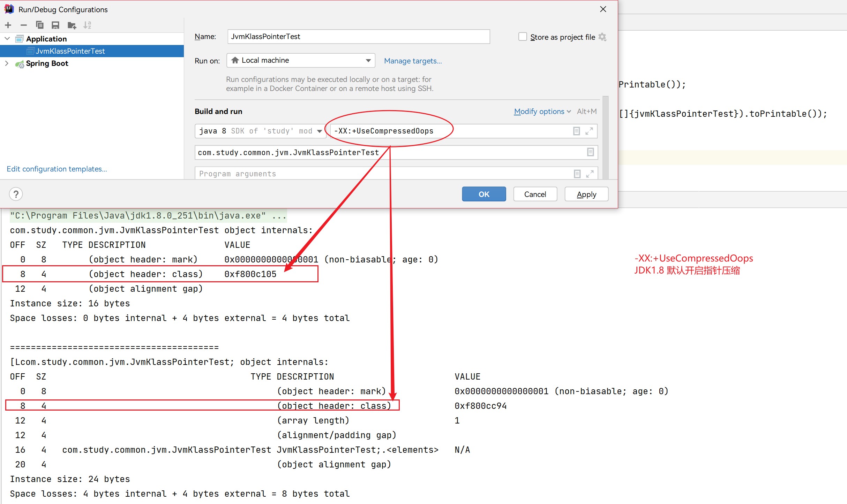Click the Save Configuration icon
The image size is (847, 504).
point(55,25)
